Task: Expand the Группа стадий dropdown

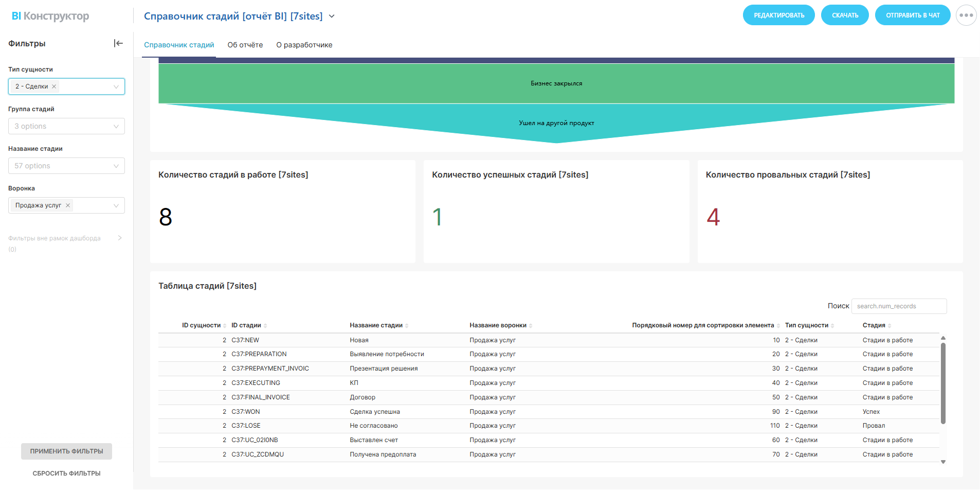Action: coord(66,126)
